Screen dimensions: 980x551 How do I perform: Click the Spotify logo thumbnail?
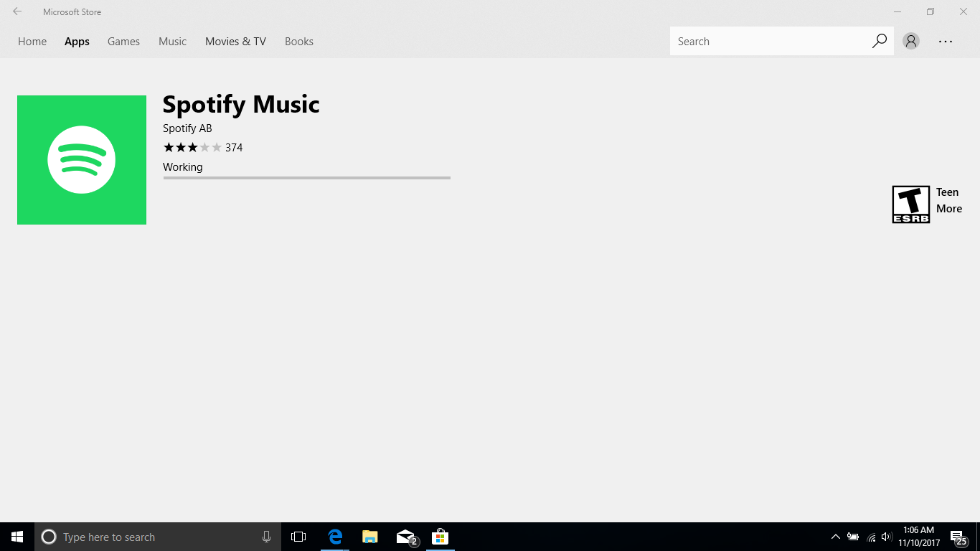click(x=82, y=160)
